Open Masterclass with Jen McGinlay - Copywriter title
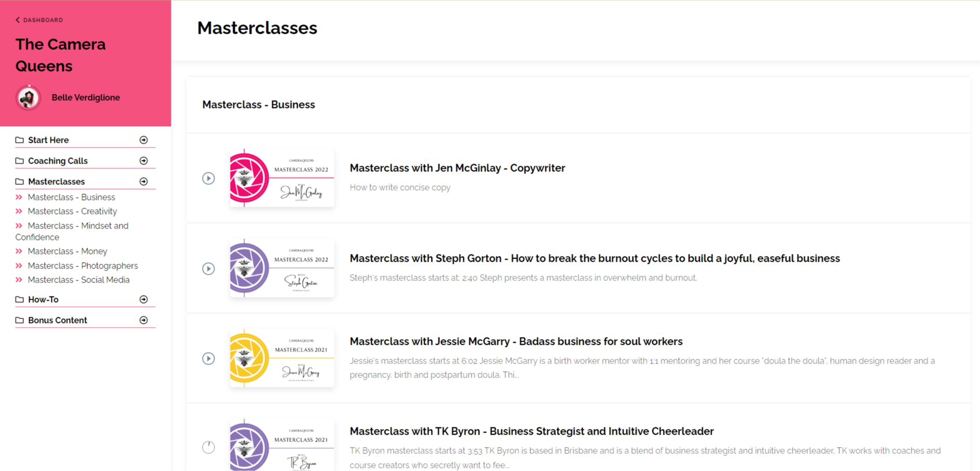 tap(457, 168)
